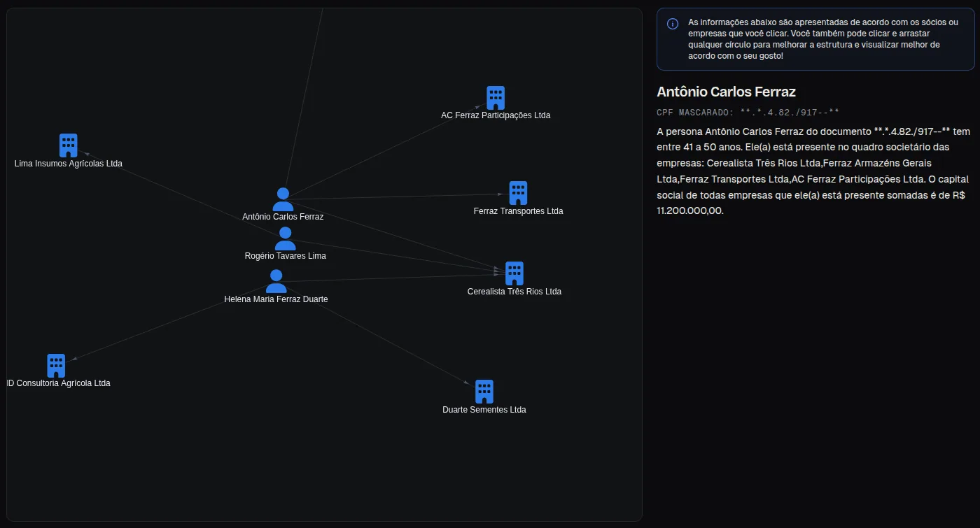This screenshot has height=528, width=980.
Task: Click the 'AC Ferraz Participações Ltda' node label
Action: pyautogui.click(x=496, y=115)
